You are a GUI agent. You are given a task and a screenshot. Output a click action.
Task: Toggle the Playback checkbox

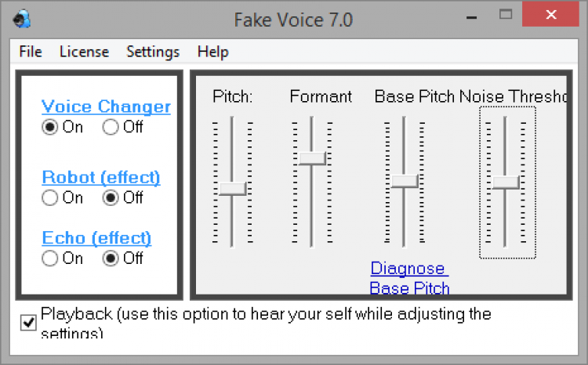coord(29,323)
